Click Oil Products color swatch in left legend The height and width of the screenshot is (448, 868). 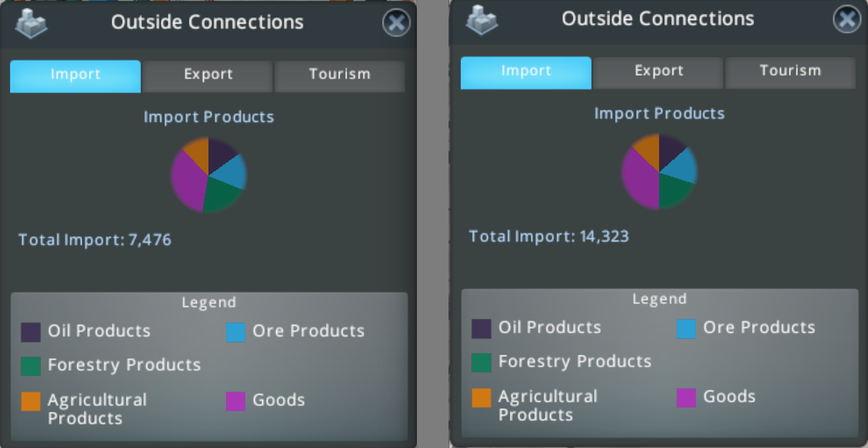[31, 332]
